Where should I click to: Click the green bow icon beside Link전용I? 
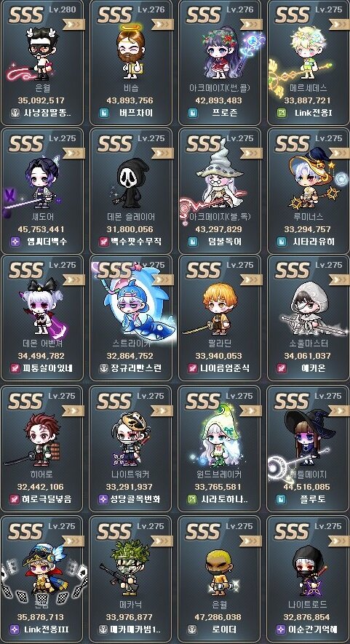[282, 113]
